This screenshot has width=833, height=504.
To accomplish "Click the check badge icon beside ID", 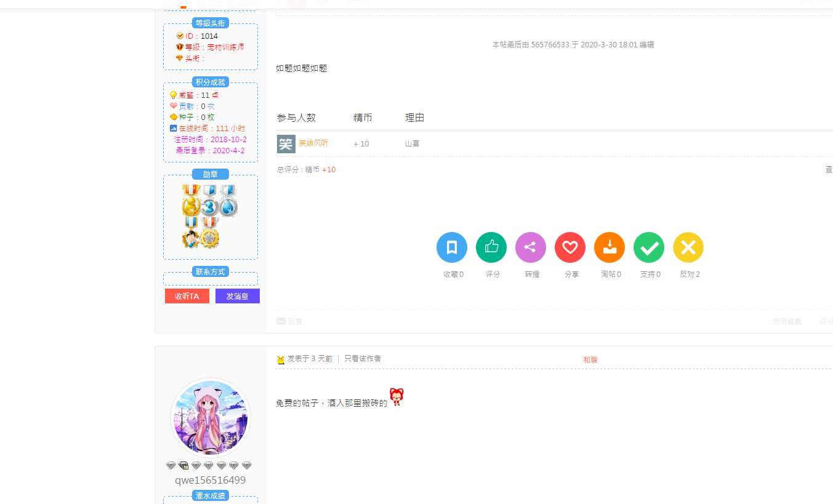I will [180, 36].
